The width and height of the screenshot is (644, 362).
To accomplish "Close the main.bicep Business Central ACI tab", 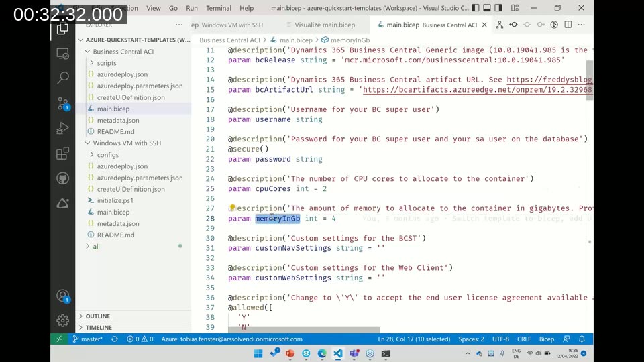I will (x=484, y=25).
